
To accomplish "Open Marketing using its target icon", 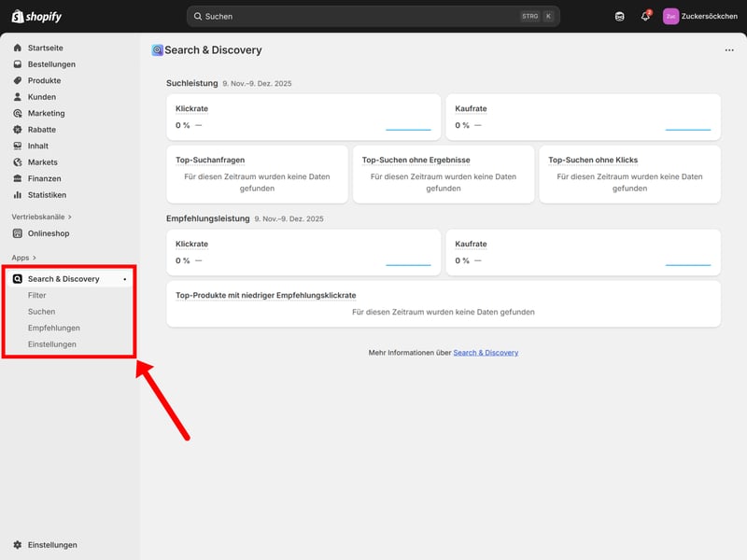I will [18, 113].
